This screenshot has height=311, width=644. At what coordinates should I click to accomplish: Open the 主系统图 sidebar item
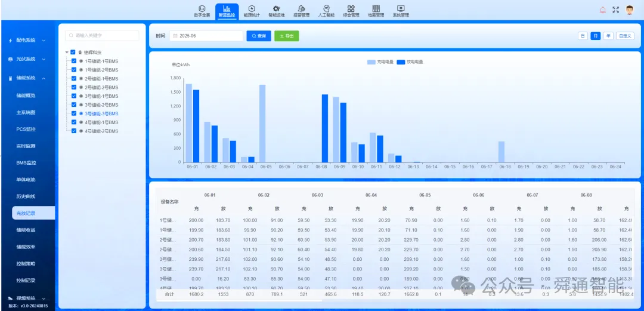(x=26, y=112)
